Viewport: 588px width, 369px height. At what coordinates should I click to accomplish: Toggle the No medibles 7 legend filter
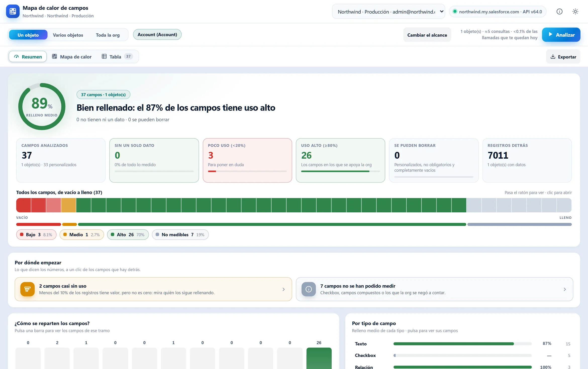[x=180, y=235]
